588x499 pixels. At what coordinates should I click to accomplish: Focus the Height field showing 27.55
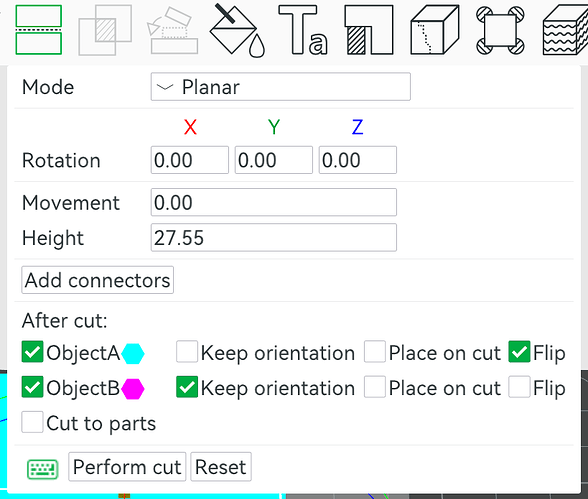click(x=274, y=238)
